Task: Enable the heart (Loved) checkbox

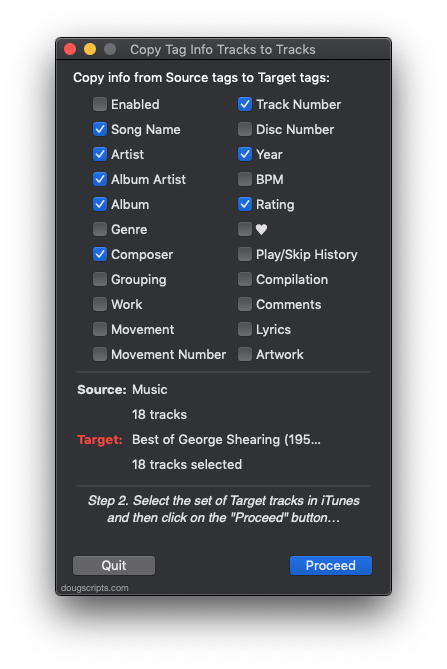Action: click(x=245, y=230)
